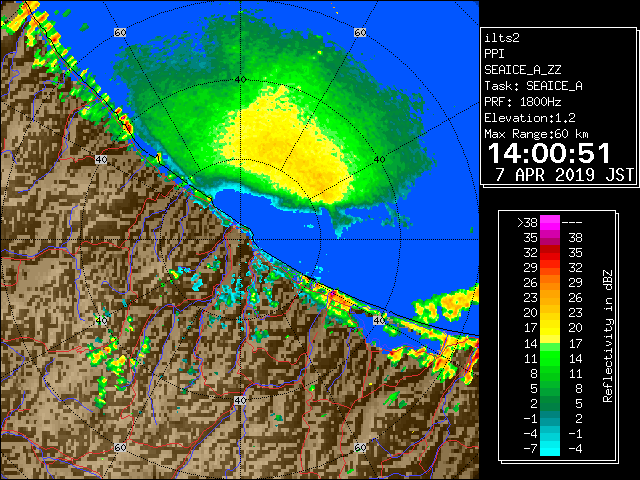The height and width of the screenshot is (480, 640).
Task: Click the Reflectivity in dBZ axis label
Action: pos(608,336)
